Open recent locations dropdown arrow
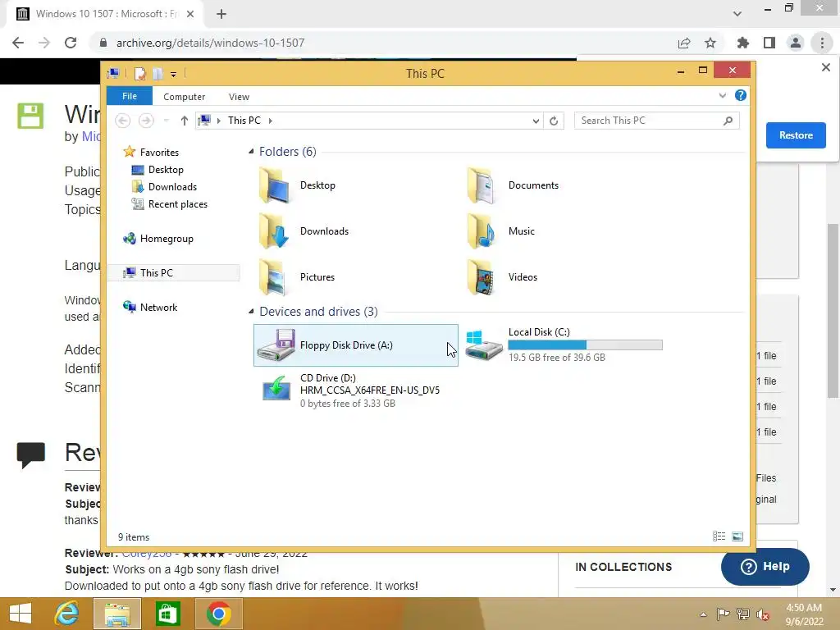Viewport: 840px width, 630px height. click(166, 121)
